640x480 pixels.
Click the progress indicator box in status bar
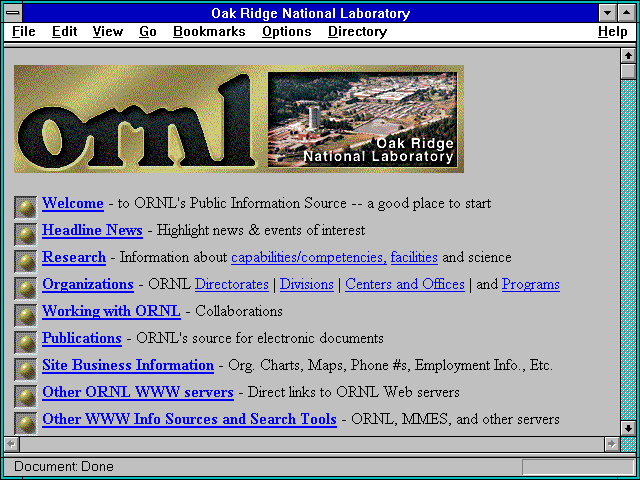(x=578, y=467)
